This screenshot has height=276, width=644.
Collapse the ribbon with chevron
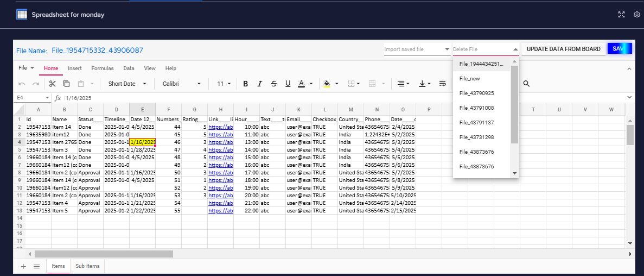(629, 68)
